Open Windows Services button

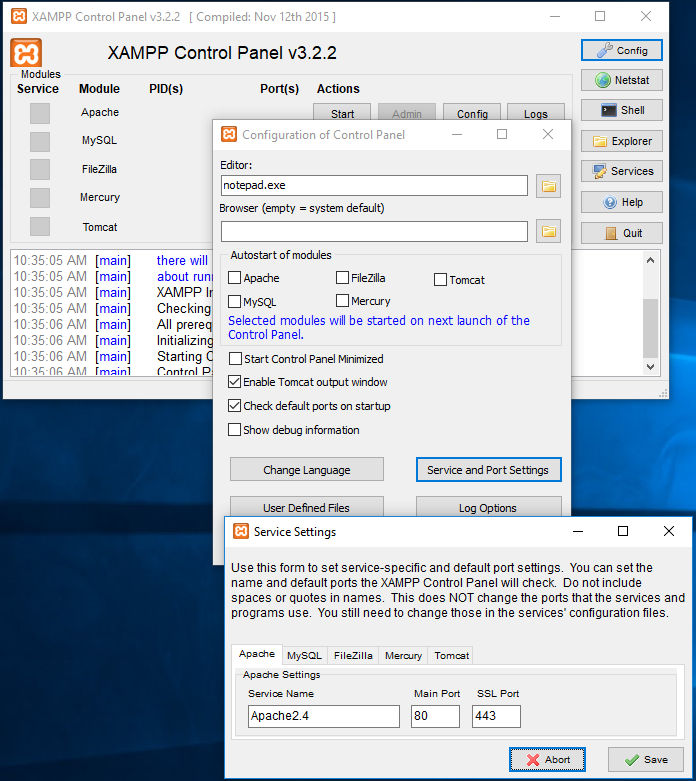pos(622,171)
